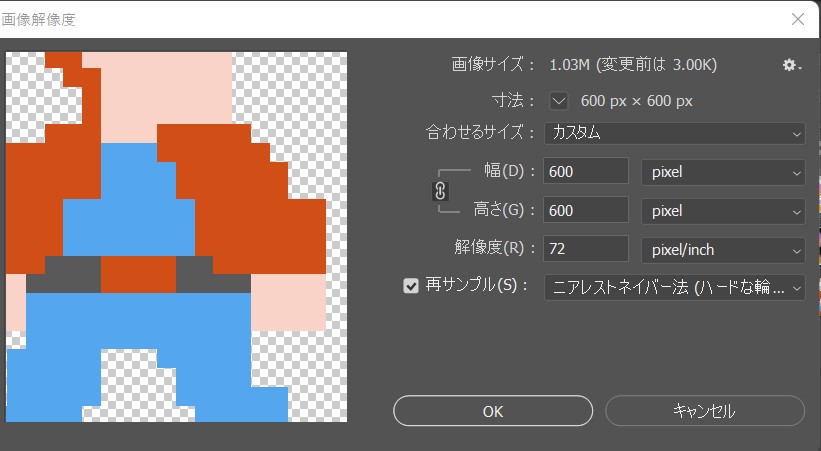Confirm with the OK button
This screenshot has width=821, height=451.
click(493, 411)
